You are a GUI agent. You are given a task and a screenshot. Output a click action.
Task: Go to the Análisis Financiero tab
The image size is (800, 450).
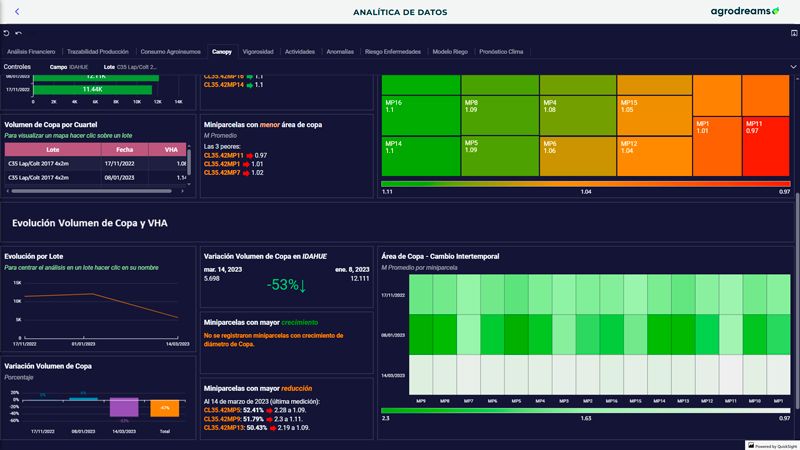click(31, 51)
